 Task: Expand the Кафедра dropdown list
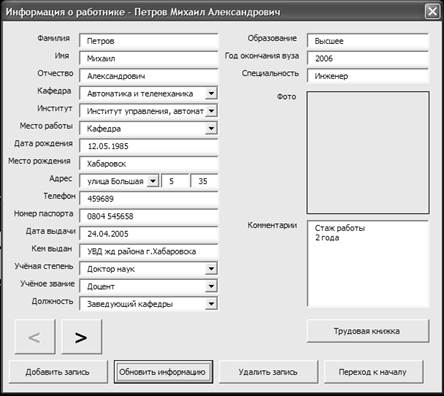point(211,93)
